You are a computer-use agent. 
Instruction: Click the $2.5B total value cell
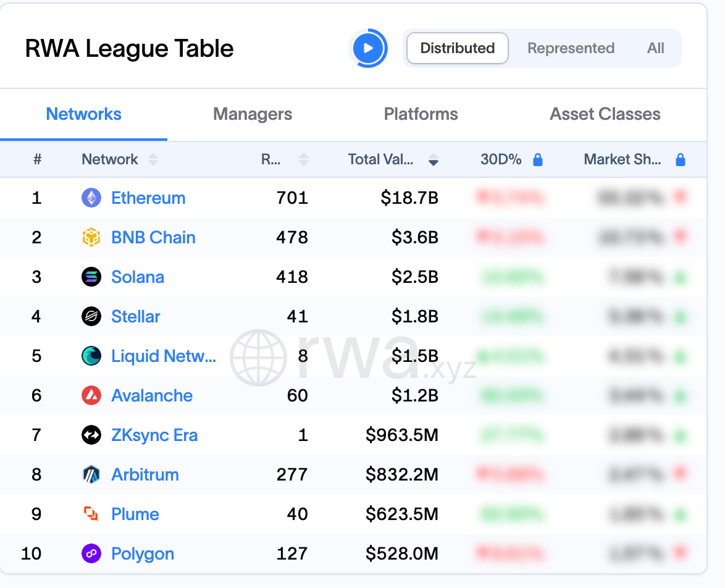click(x=415, y=277)
